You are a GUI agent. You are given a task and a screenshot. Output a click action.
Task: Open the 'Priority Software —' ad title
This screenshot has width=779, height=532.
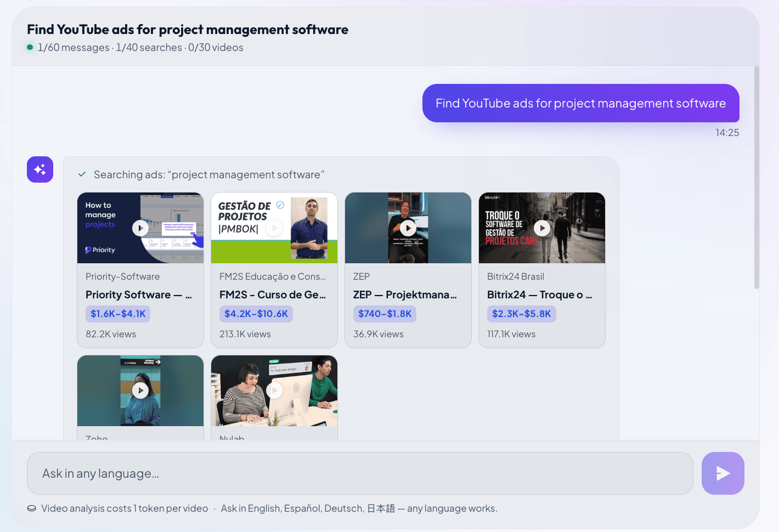139,295
